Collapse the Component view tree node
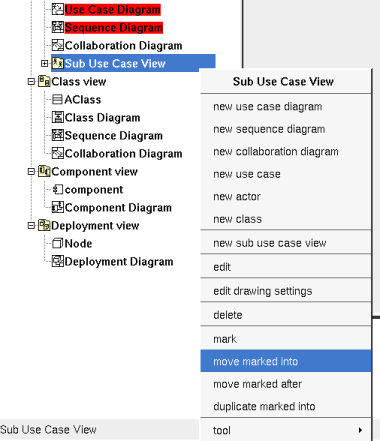 [31, 171]
